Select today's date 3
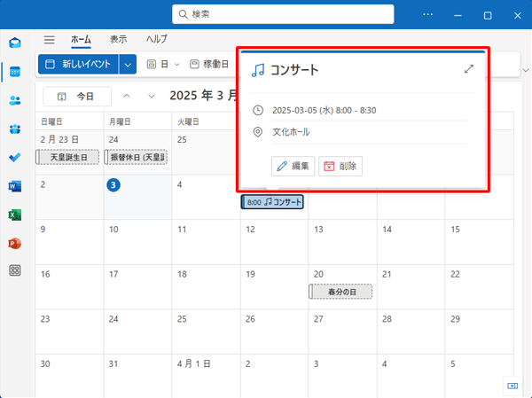The width and height of the screenshot is (532, 398). click(113, 185)
